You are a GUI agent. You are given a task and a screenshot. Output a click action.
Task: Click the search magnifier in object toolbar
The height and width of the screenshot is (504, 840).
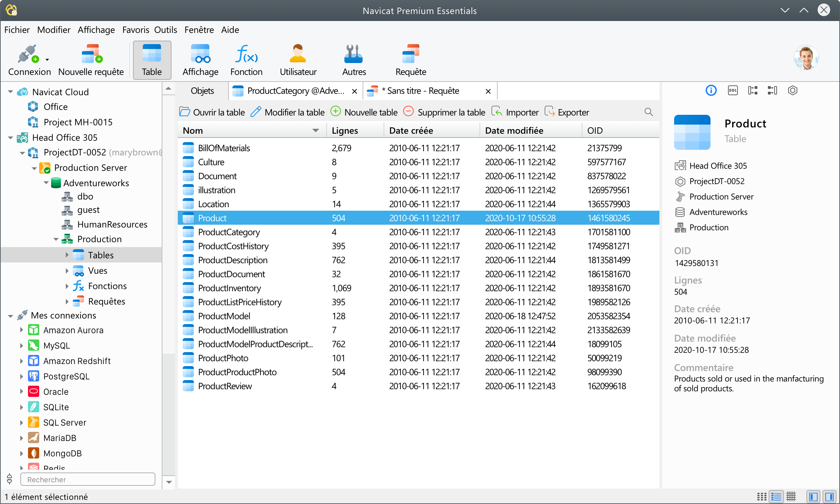(x=649, y=112)
